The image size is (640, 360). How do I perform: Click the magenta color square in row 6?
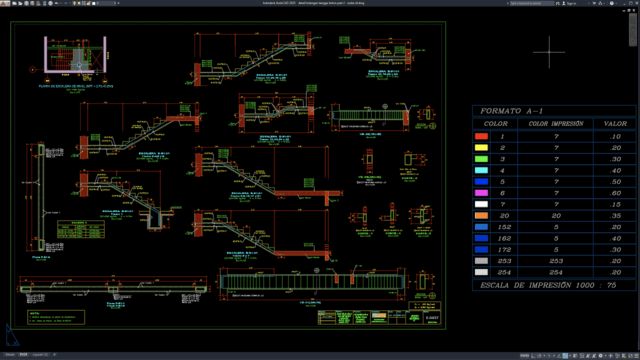[481, 193]
